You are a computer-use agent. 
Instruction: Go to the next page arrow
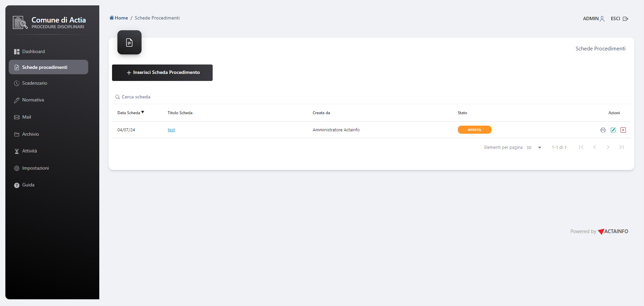(608, 147)
